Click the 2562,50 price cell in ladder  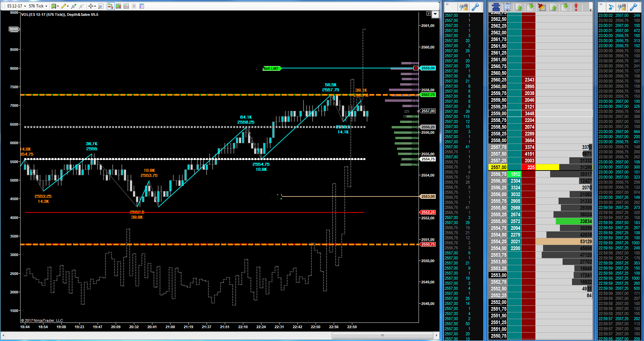point(498,19)
